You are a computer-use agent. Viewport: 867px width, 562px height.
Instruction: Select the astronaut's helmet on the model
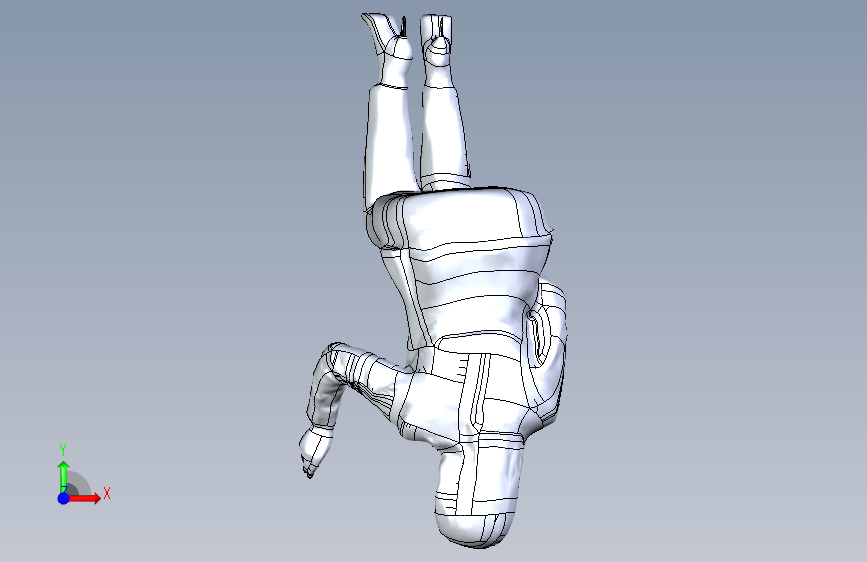478,491
